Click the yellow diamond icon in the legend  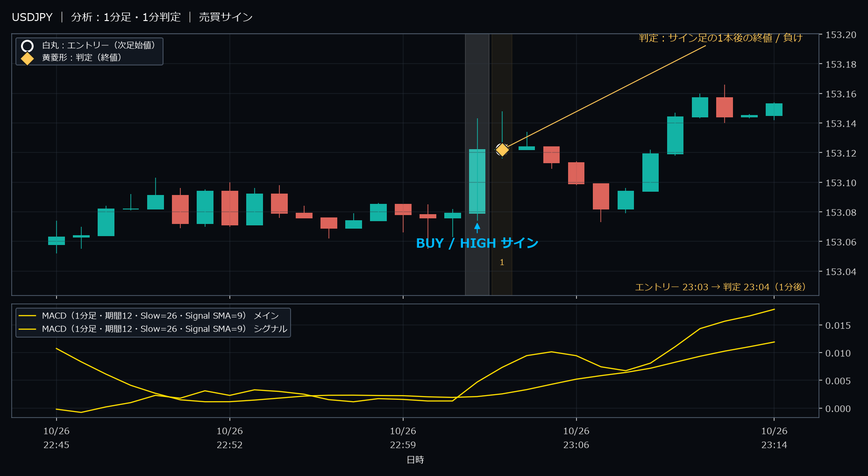click(28, 58)
